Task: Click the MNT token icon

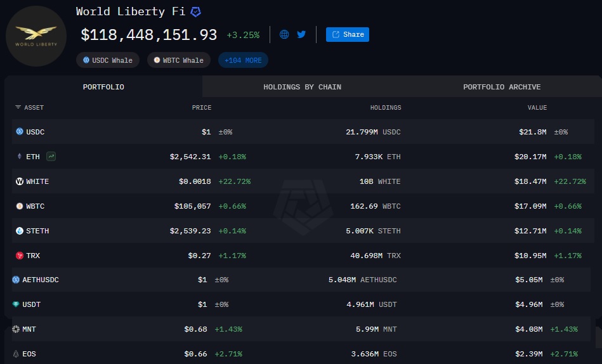Action: coord(16,329)
